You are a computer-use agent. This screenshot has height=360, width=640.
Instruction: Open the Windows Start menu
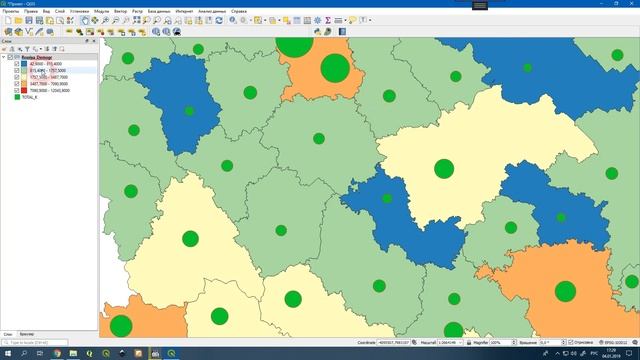pyautogui.click(x=8, y=353)
